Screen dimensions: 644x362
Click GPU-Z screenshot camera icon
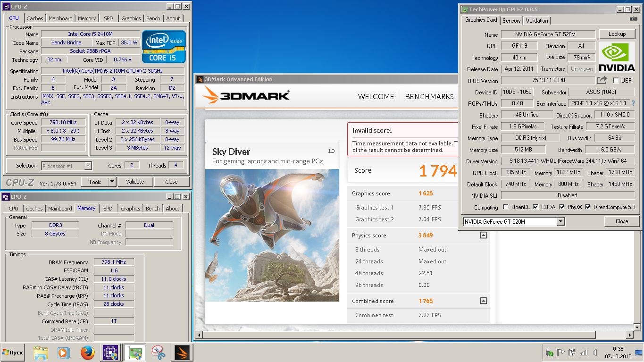[x=633, y=18]
